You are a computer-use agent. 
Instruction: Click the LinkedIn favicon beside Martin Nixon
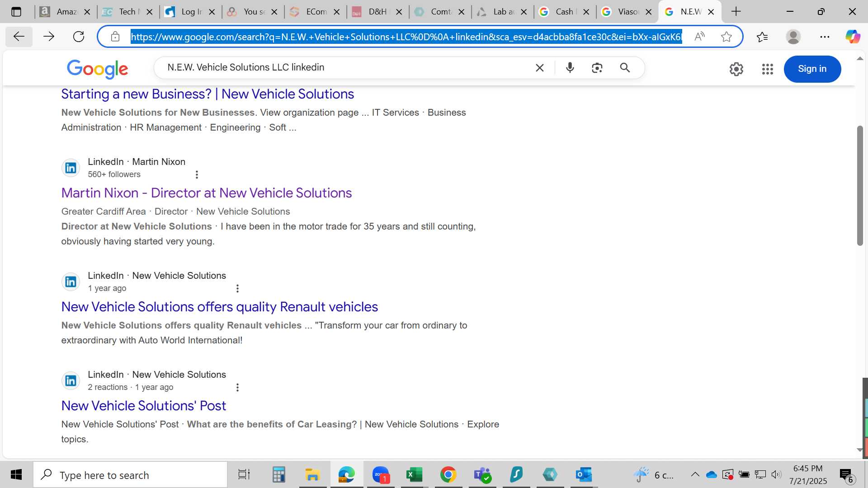pos(71,168)
